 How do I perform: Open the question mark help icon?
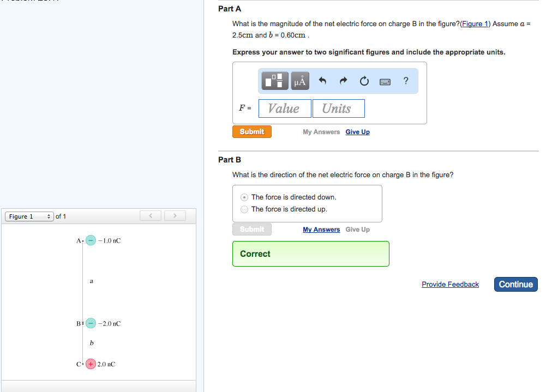(406, 81)
